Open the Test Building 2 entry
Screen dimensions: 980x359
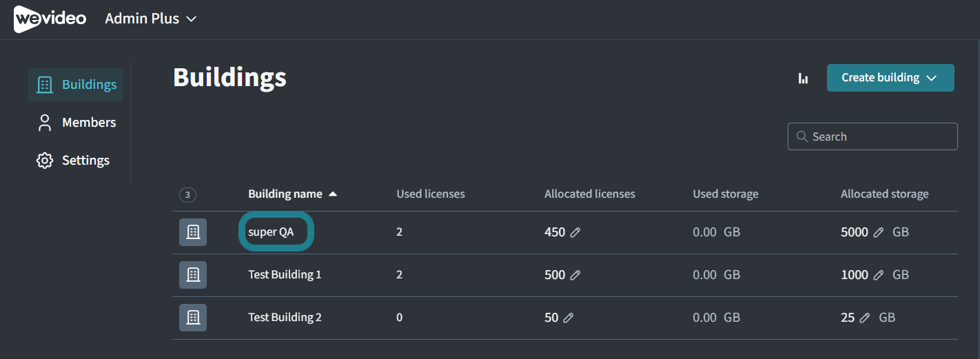pos(285,318)
